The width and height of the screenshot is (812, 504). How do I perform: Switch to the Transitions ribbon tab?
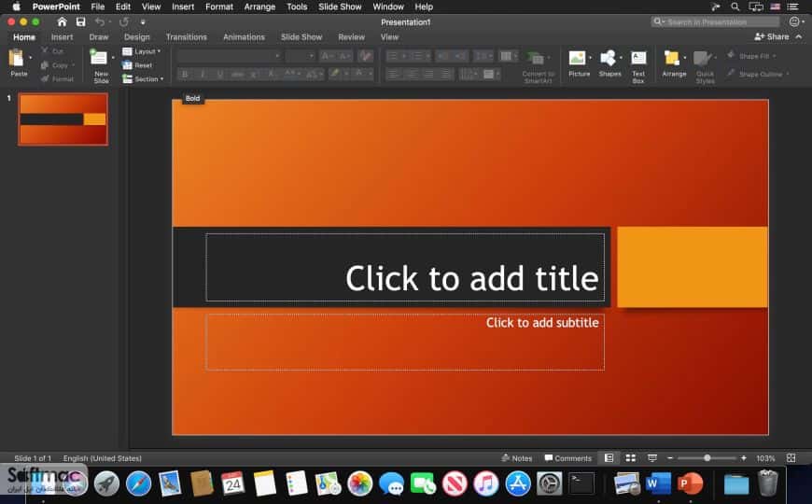click(x=187, y=36)
